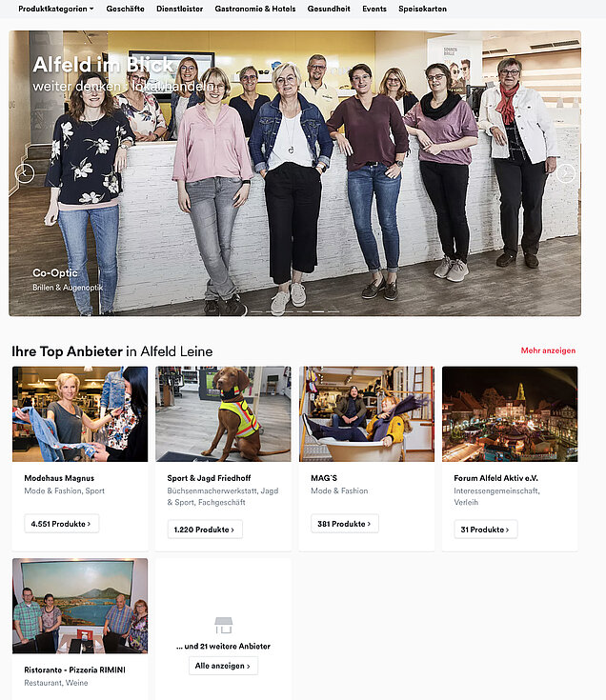Click Alle anzeigen button

click(223, 666)
